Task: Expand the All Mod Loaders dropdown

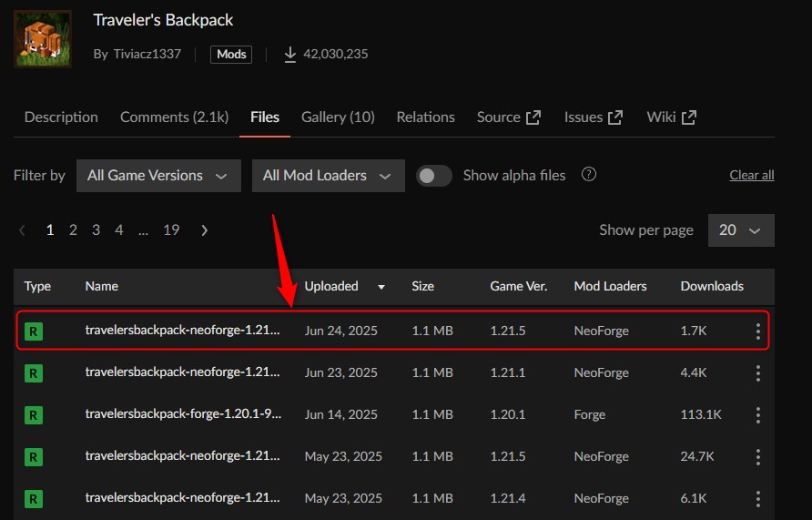Action: 329,176
